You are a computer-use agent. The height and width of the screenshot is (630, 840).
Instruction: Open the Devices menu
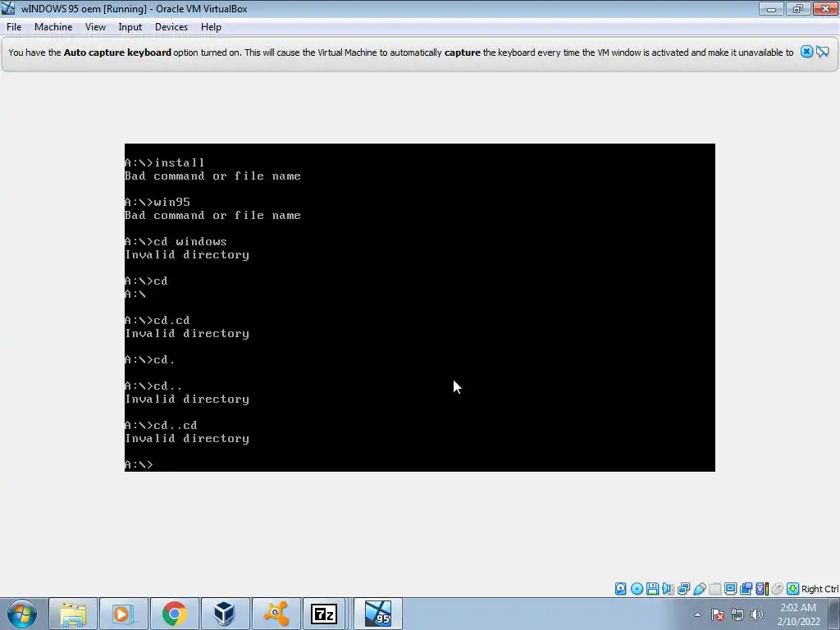coord(171,27)
